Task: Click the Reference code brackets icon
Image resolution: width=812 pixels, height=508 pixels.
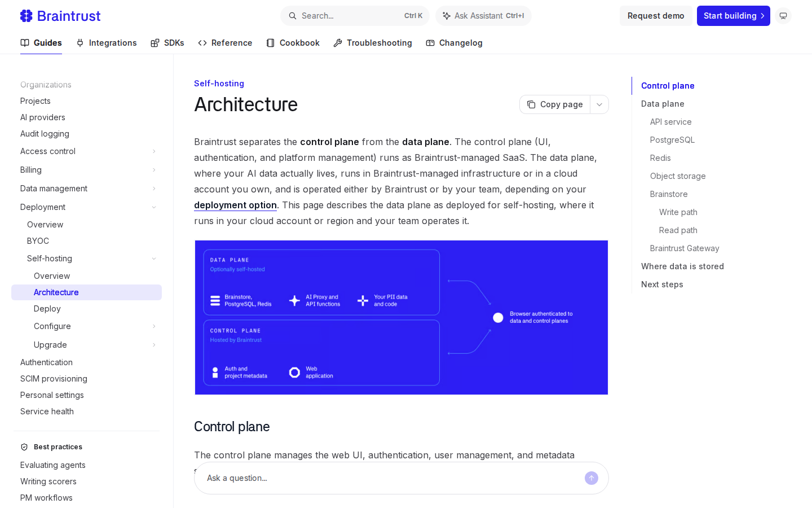Action: point(202,43)
